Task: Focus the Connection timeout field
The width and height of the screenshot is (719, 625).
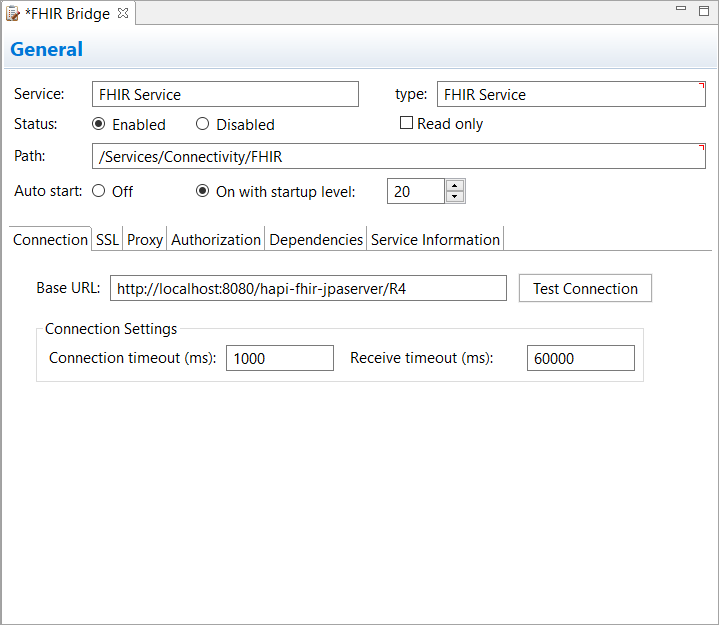Action: [x=280, y=358]
